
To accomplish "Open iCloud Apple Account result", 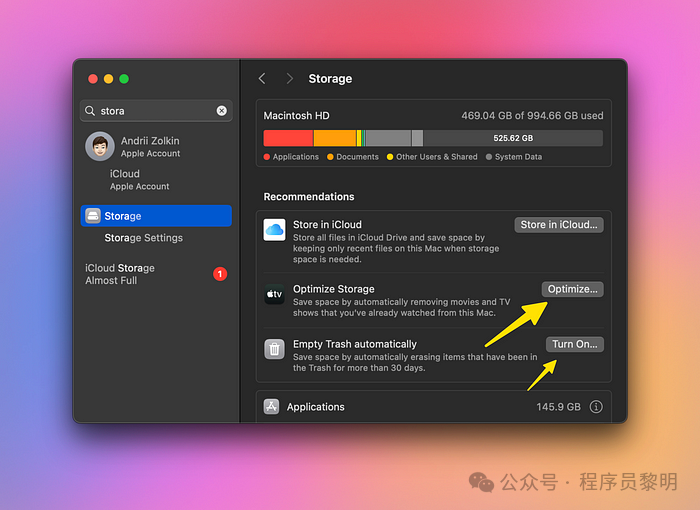I will pyautogui.click(x=139, y=180).
